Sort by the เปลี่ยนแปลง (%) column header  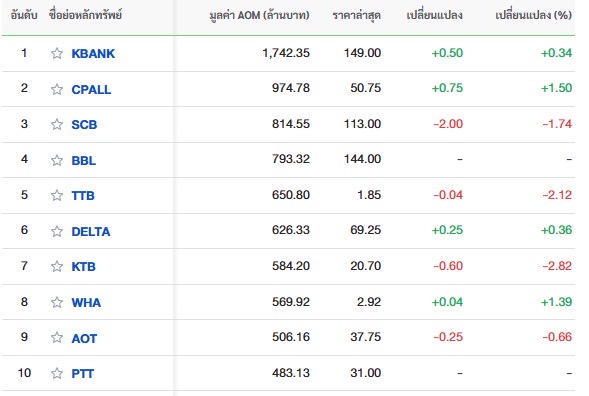pos(533,15)
